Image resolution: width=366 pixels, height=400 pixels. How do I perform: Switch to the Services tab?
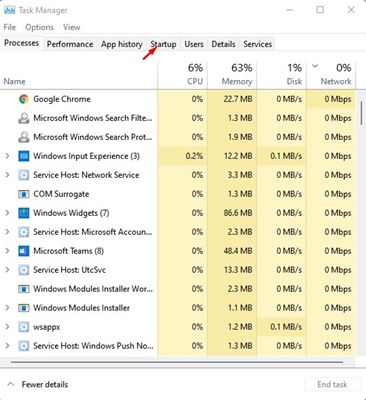tap(257, 44)
